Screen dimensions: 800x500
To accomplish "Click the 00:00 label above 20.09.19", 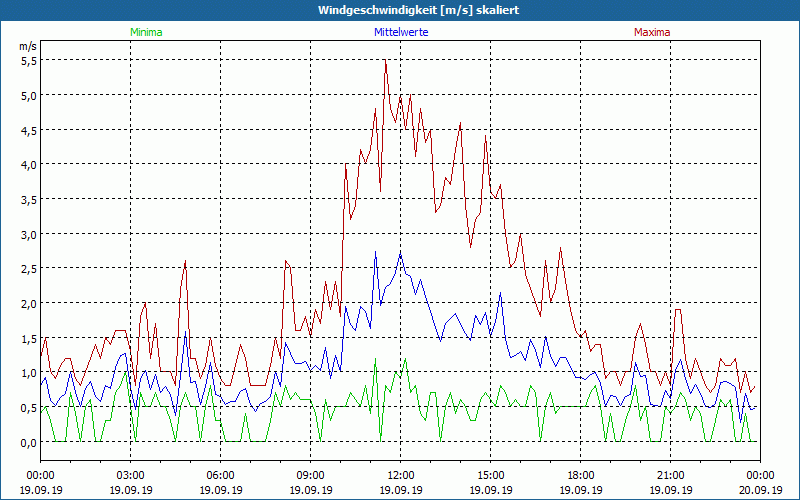I will [x=760, y=476].
